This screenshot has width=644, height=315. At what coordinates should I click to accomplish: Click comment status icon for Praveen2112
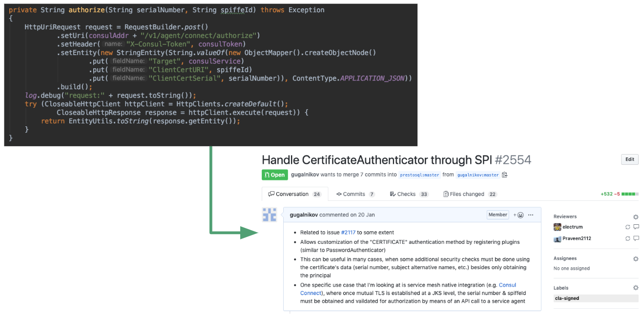636,239
